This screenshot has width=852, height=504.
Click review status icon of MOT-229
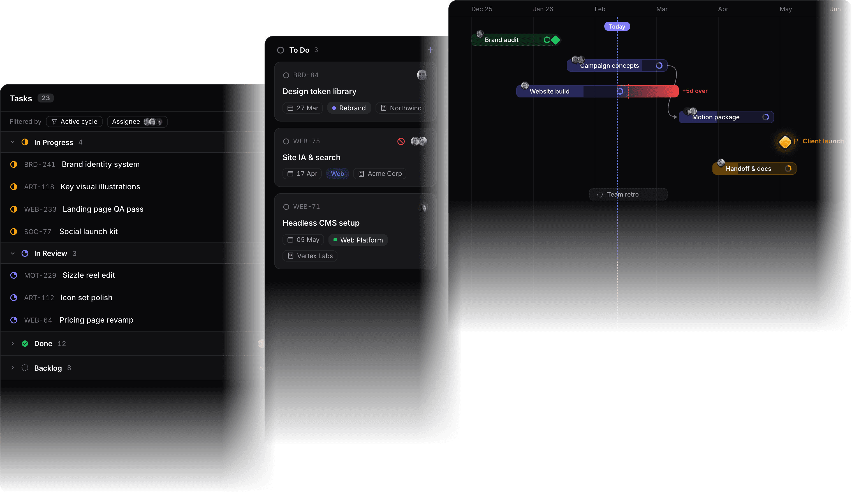14,275
